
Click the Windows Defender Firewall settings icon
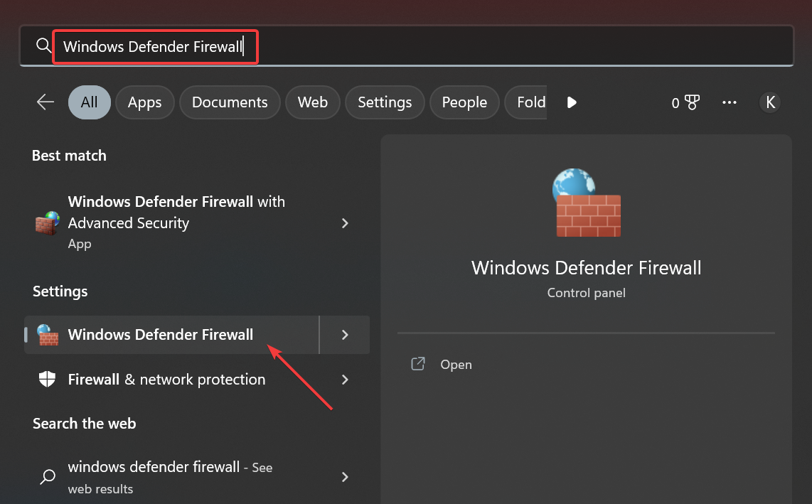pos(48,335)
